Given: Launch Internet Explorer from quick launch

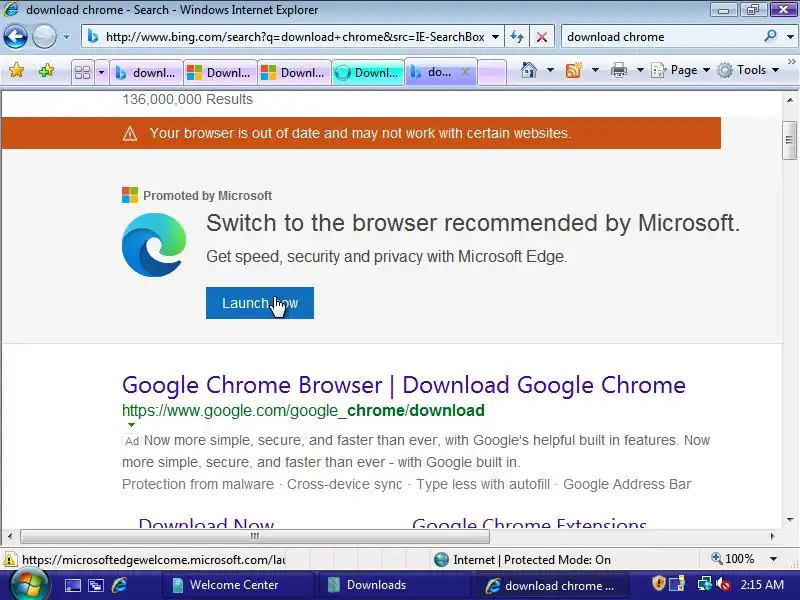Looking at the screenshot, I should (x=119, y=585).
